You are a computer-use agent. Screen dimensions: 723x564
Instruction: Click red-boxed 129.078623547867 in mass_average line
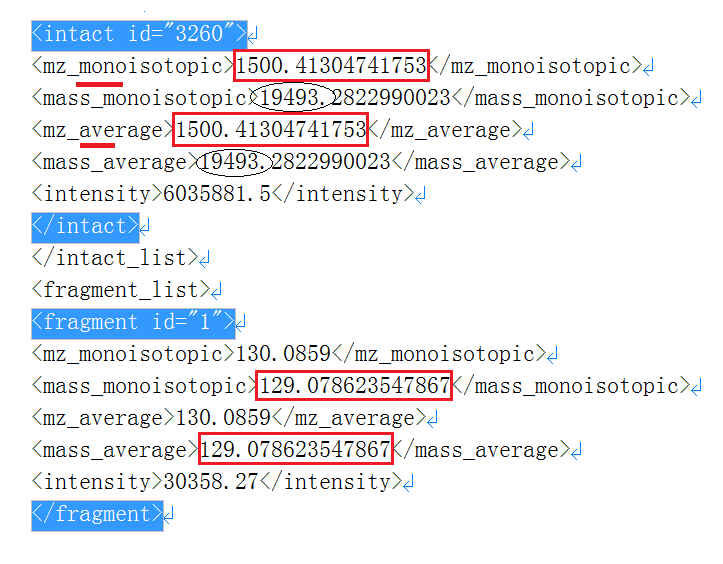pos(295,450)
